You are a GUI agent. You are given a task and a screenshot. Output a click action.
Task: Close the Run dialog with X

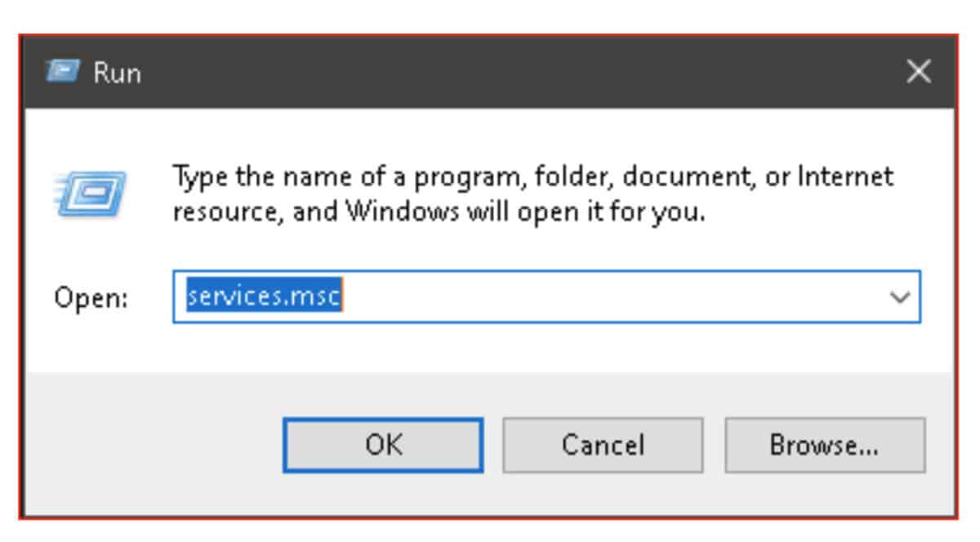pyautogui.click(x=919, y=73)
